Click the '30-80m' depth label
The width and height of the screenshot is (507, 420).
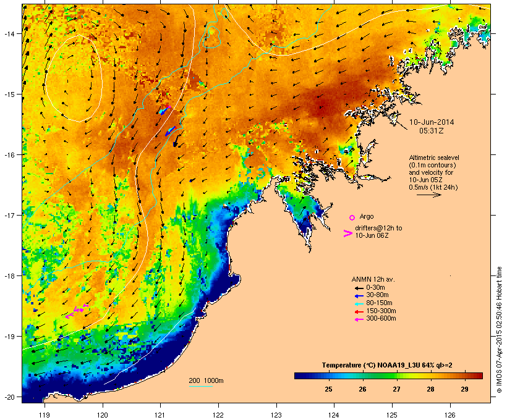pos(377,295)
